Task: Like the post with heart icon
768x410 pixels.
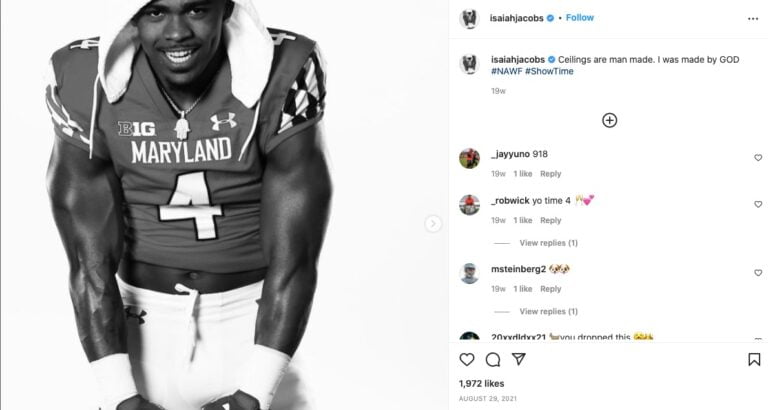Action: pos(467,360)
